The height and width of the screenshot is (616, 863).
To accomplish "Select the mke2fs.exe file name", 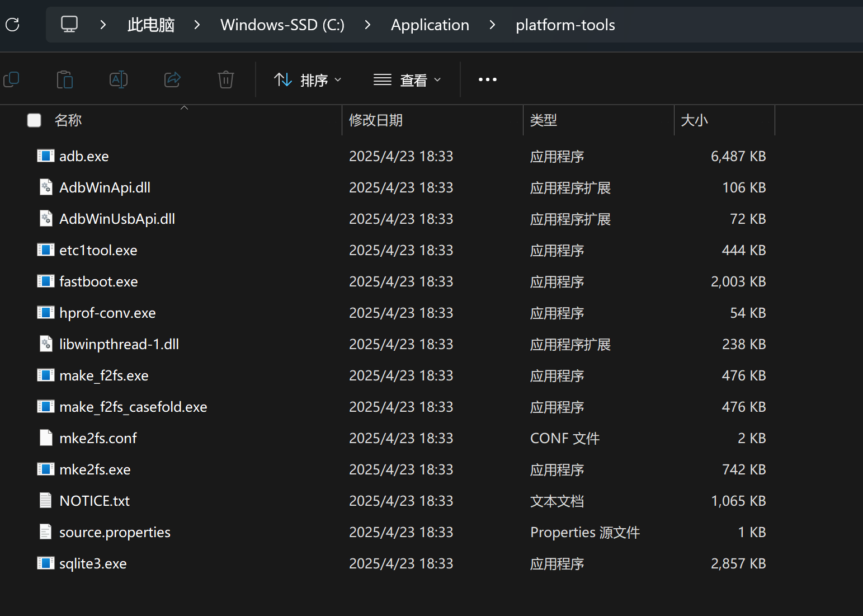I will point(95,469).
